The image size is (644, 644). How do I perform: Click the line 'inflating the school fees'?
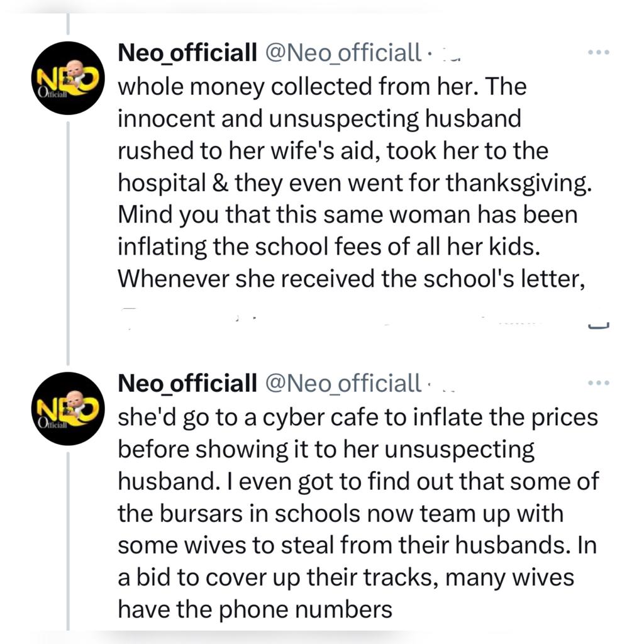[x=330, y=247]
